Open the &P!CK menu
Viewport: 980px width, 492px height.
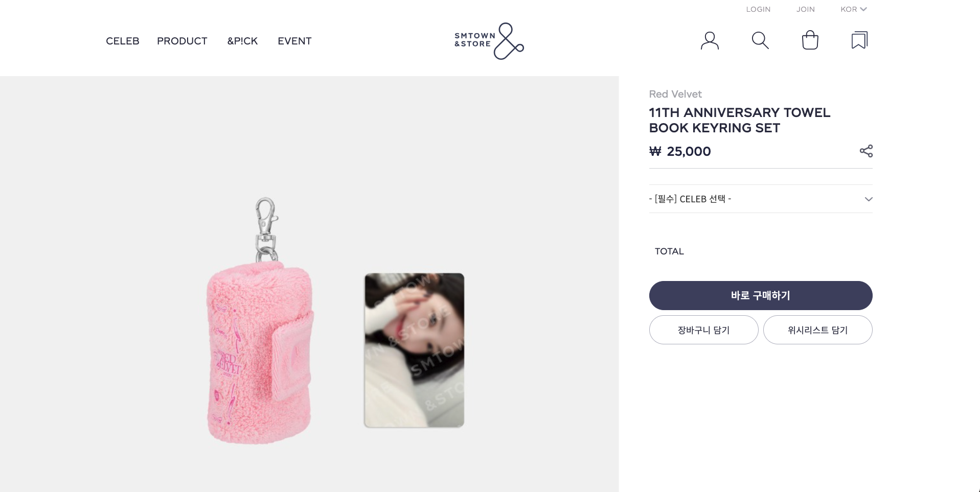(242, 41)
